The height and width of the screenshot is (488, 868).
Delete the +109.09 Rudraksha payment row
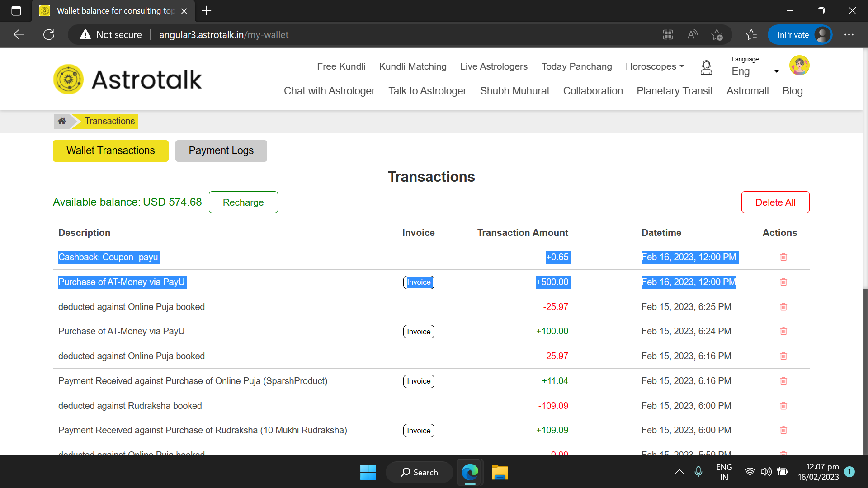(783, 430)
